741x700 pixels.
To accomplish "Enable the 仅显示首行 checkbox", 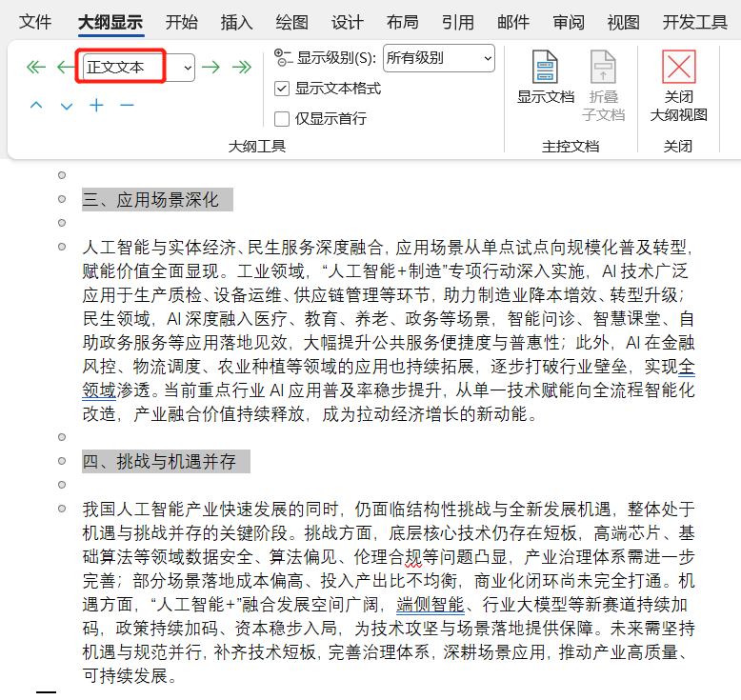I will (282, 119).
